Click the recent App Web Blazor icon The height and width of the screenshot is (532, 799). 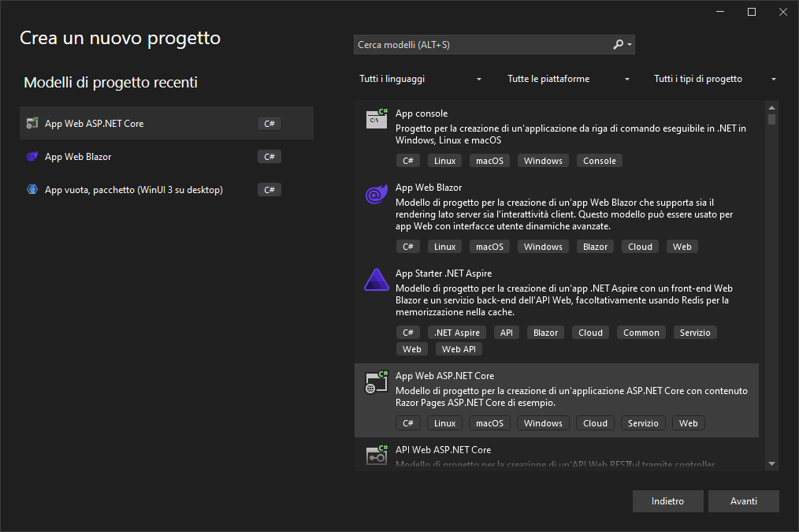[32, 156]
